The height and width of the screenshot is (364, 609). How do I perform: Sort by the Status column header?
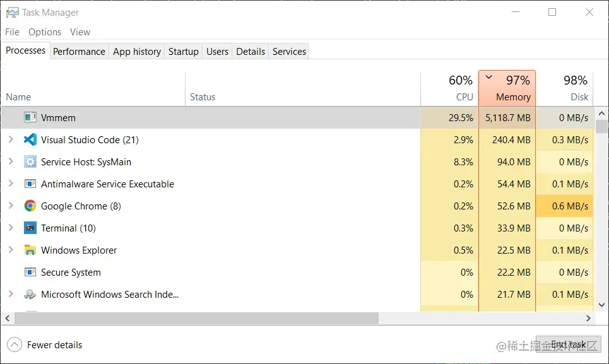[303, 89]
